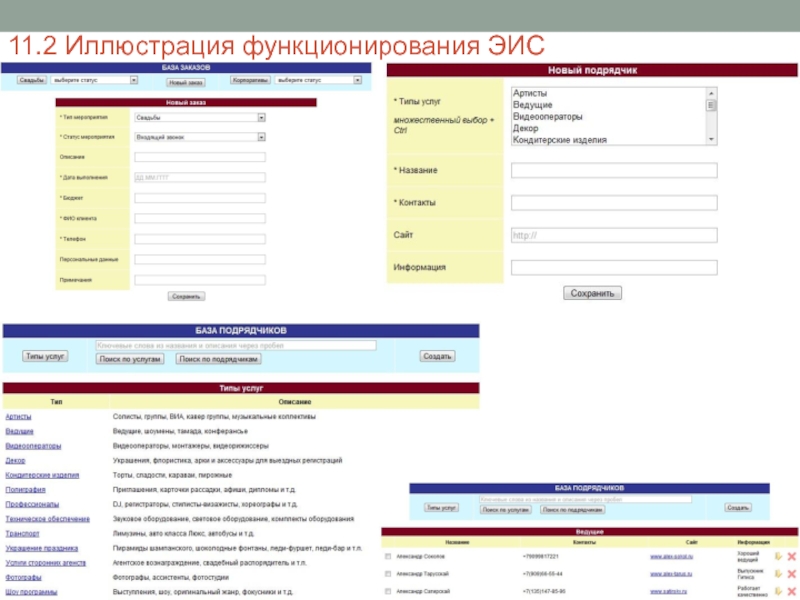This screenshot has width=800, height=600.
Task: Click edit icon for Александр Тарусский row
Action: [x=778, y=574]
